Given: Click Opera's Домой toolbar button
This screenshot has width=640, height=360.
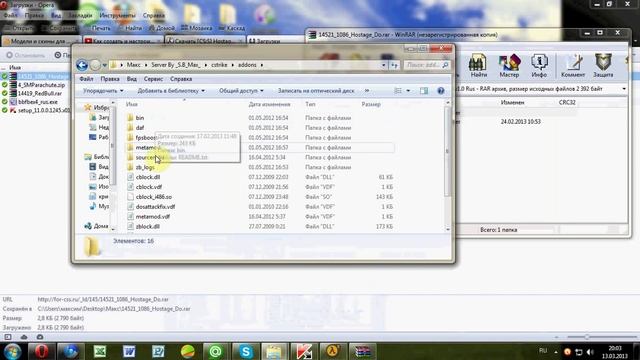Looking at the screenshot, I should [x=162, y=28].
